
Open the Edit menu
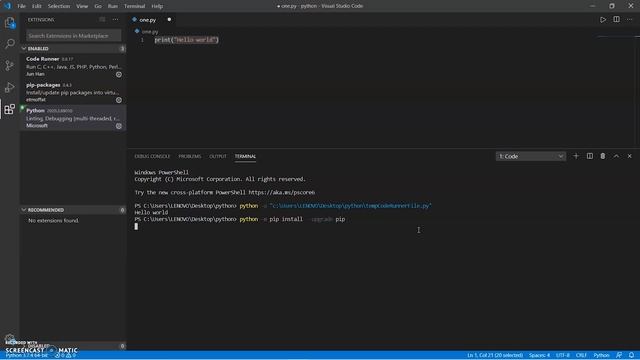37,6
